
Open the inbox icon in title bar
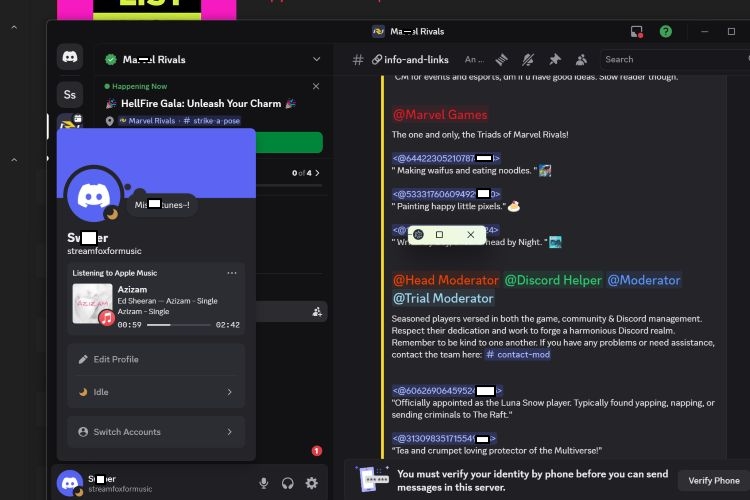click(637, 32)
